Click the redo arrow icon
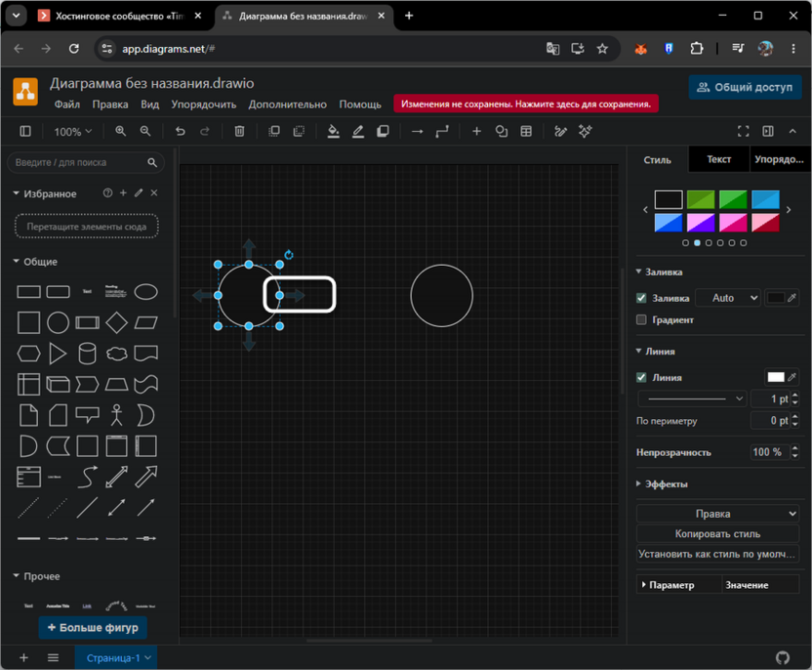The height and width of the screenshot is (670, 812). coord(205,131)
